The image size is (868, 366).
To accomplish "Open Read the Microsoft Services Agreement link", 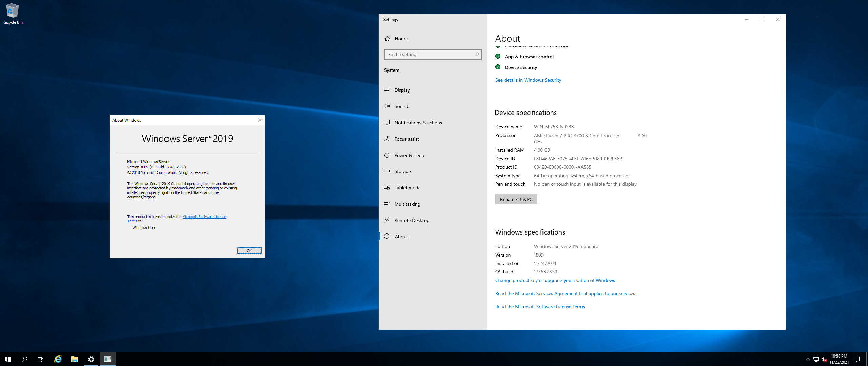I will pos(565,294).
